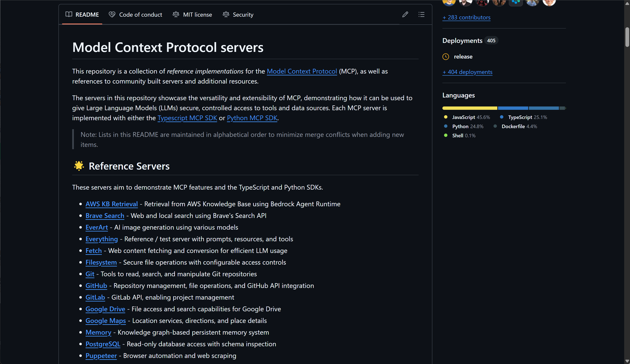Open the Brave Search server link

click(105, 216)
